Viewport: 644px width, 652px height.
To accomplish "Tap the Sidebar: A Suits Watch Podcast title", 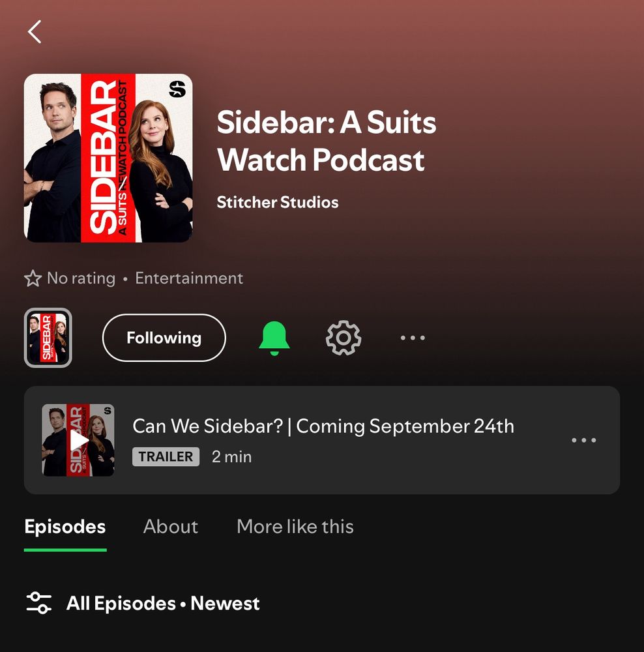I will 327,141.
